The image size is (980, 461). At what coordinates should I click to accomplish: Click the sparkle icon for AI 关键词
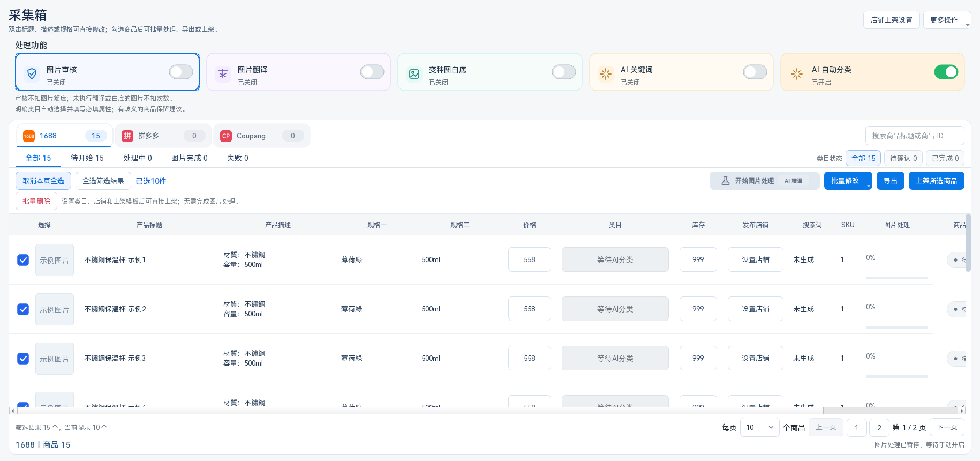[606, 74]
